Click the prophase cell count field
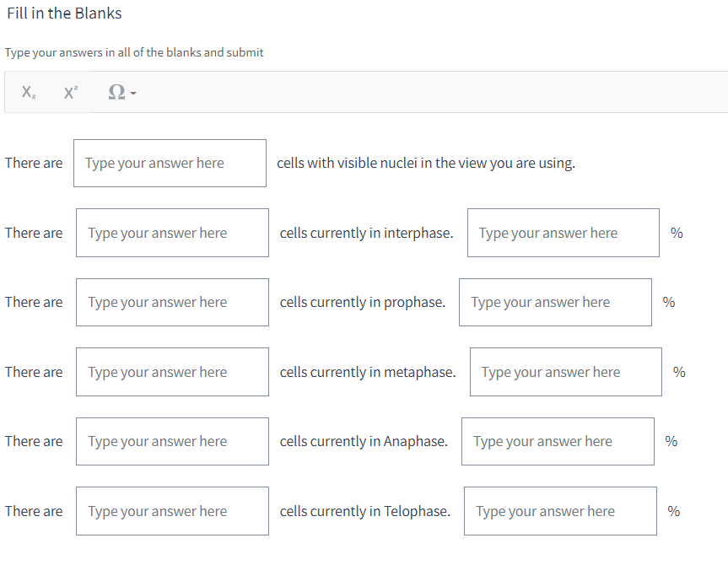The height and width of the screenshot is (565, 728). point(172,302)
